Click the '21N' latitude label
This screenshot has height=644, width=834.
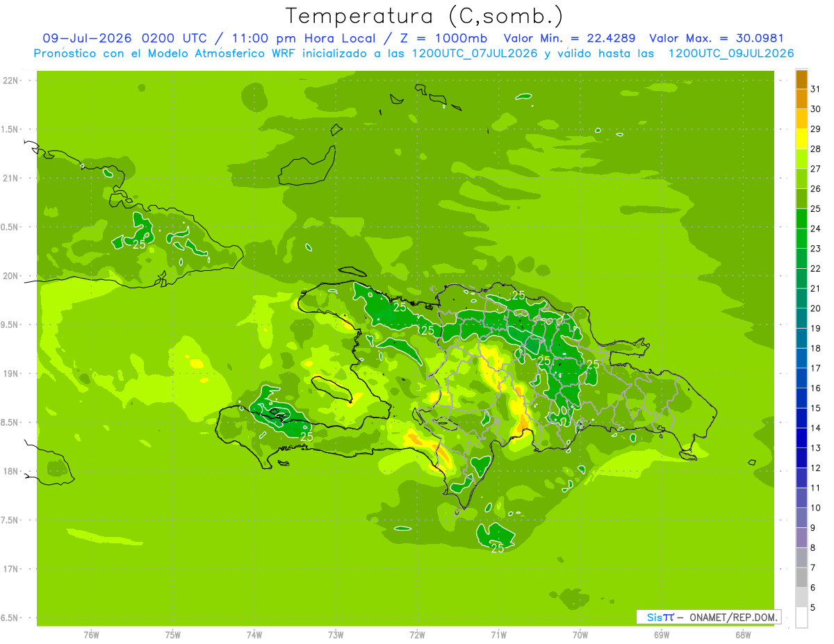click(x=12, y=179)
